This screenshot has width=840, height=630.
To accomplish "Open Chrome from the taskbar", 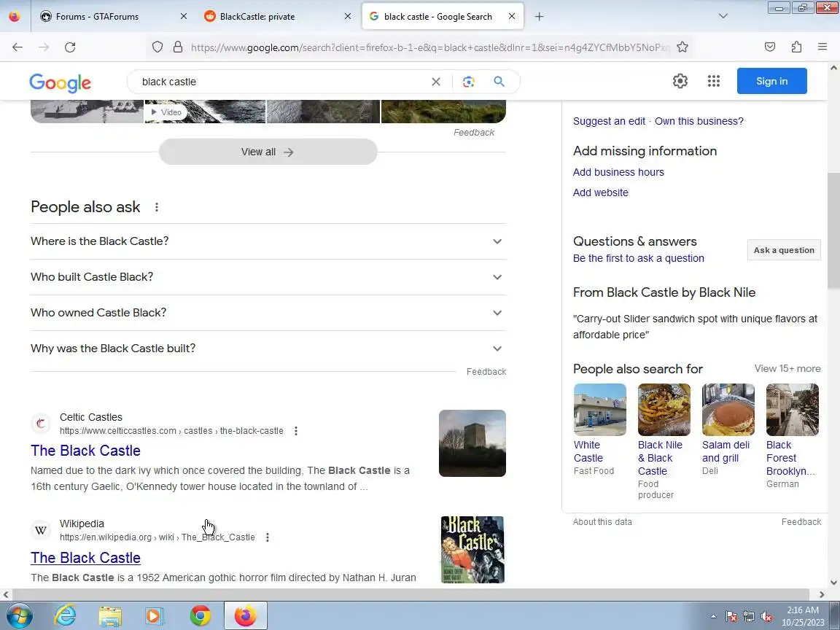I will click(201, 615).
